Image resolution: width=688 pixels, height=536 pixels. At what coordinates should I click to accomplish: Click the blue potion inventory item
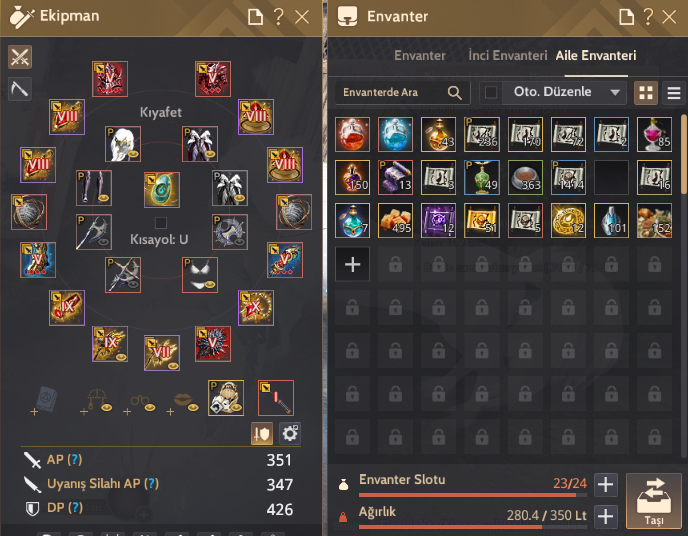click(x=395, y=134)
